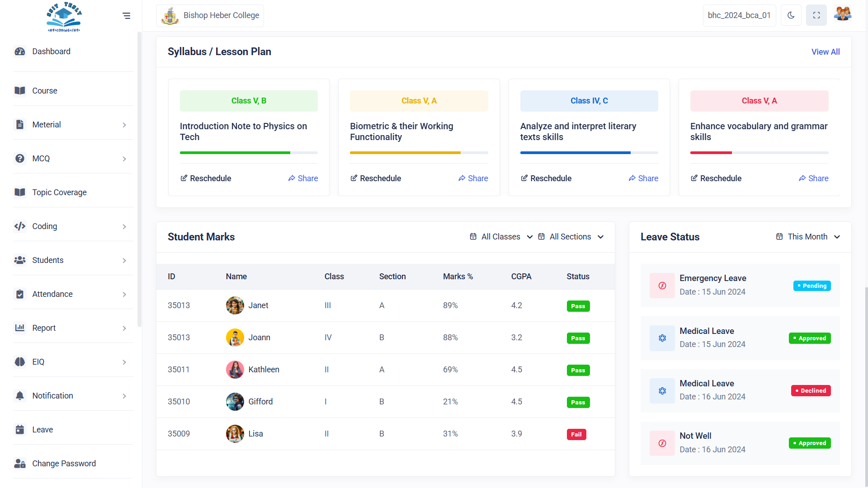Click View All syllabus link
Screen dimensions: 868x488
pyautogui.click(x=825, y=52)
